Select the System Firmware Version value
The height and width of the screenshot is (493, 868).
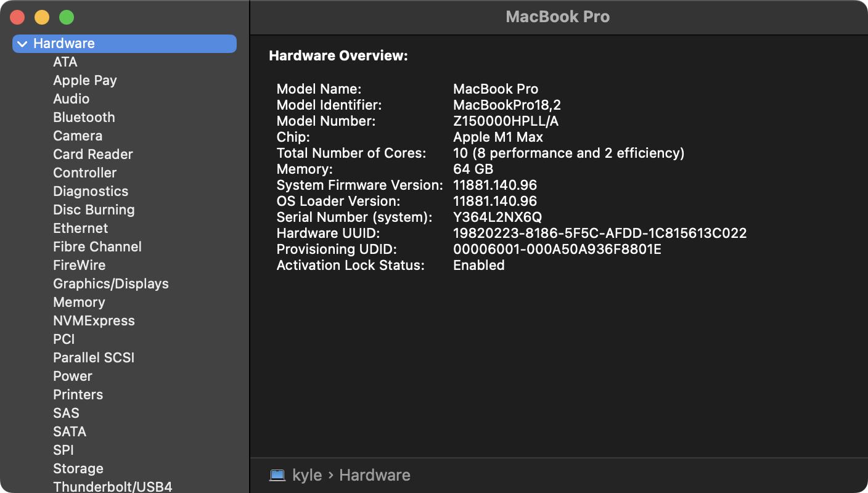tap(495, 185)
